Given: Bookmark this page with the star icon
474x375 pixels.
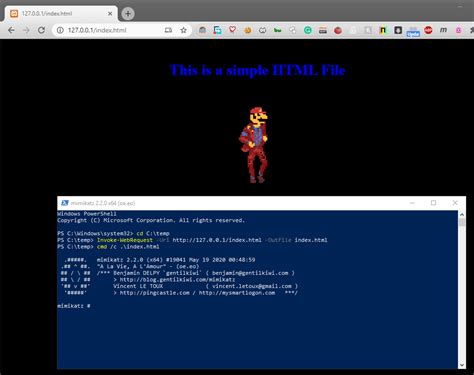Looking at the screenshot, I should [x=183, y=30].
